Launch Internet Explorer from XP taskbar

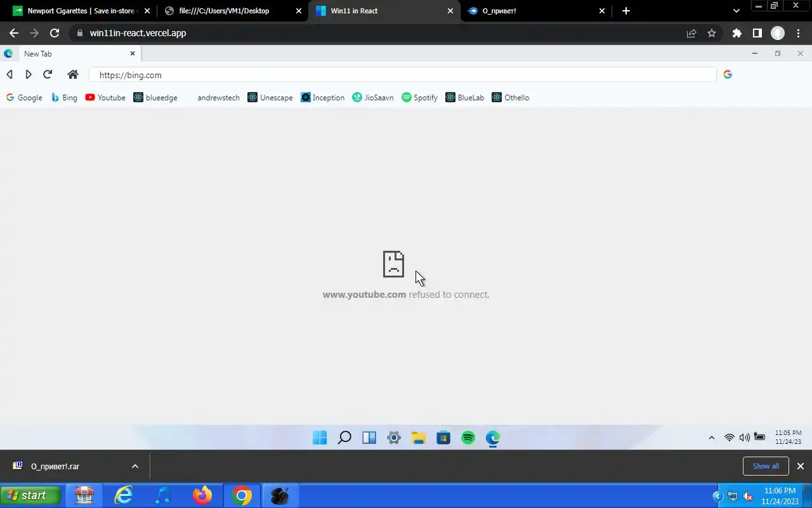(x=123, y=495)
